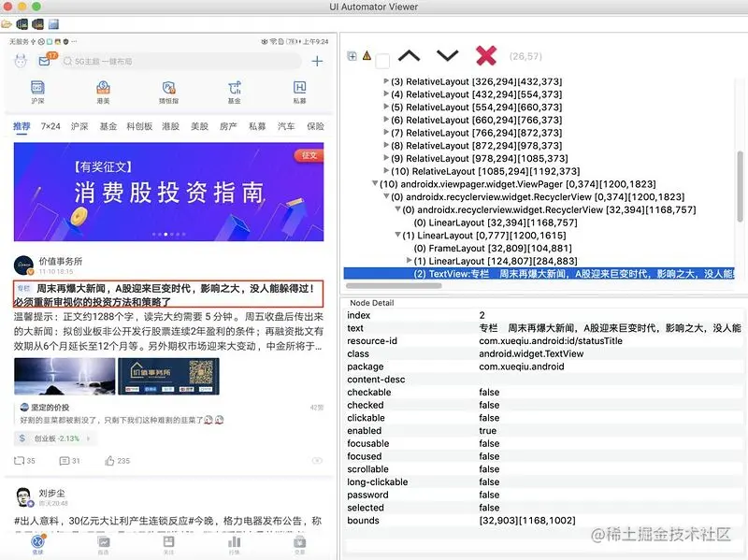Viewport: 748px width, 560px height.
Task: Go to next search result arrow
Action: (448, 56)
